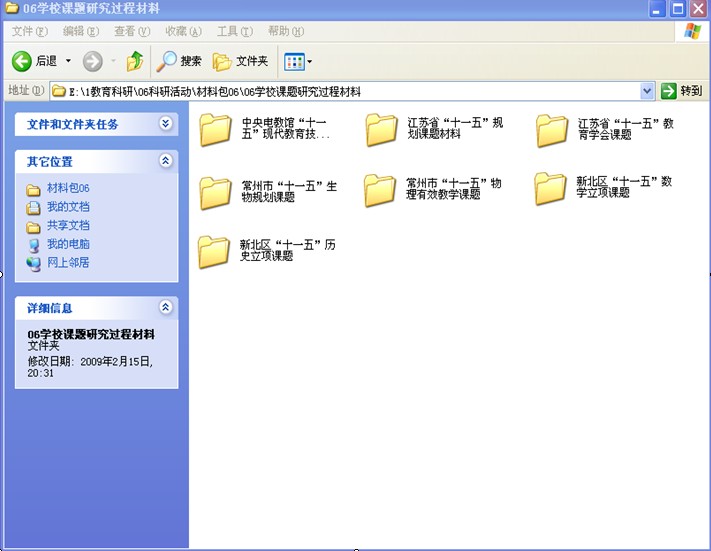This screenshot has height=551, width=711.
Task: Click the folder icon inside address bar
Action: (58, 92)
